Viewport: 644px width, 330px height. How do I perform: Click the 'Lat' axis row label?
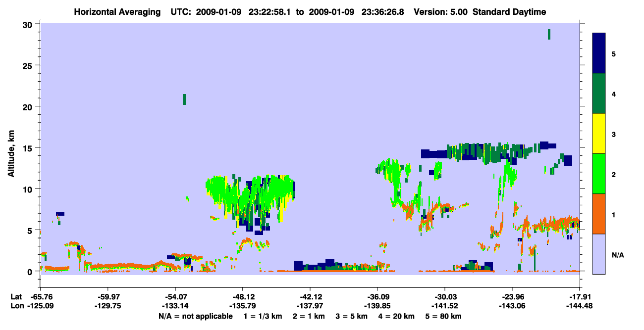(16, 297)
